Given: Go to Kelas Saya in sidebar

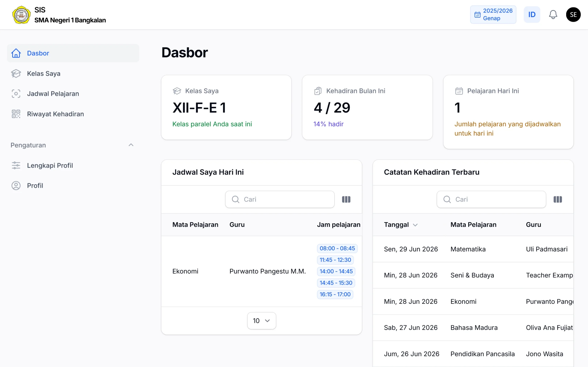Looking at the screenshot, I should (44, 73).
